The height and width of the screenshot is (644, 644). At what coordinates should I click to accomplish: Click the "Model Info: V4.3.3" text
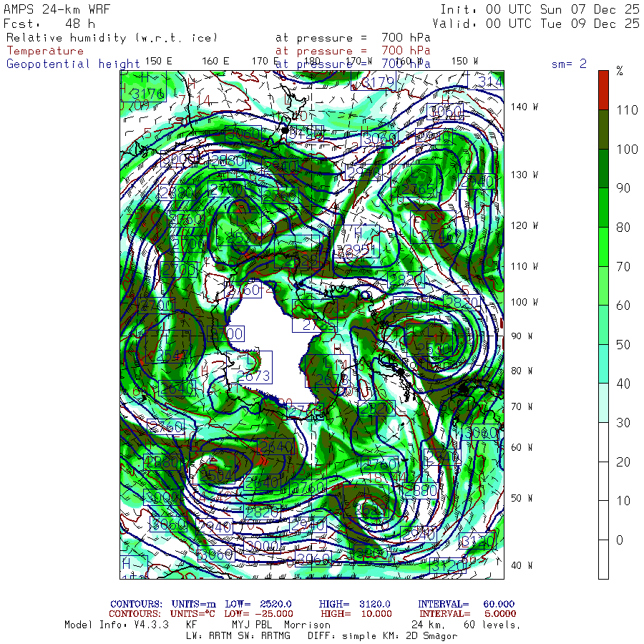tap(117, 625)
